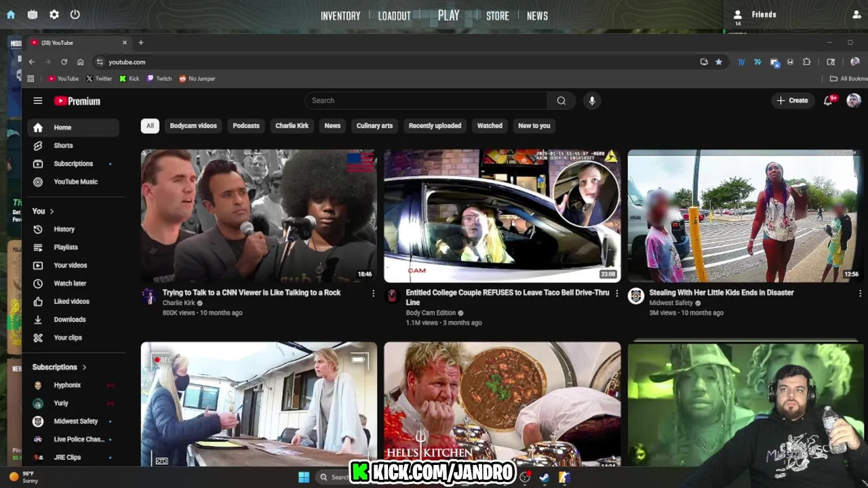
Task: Click the search magnifier button
Action: click(561, 100)
